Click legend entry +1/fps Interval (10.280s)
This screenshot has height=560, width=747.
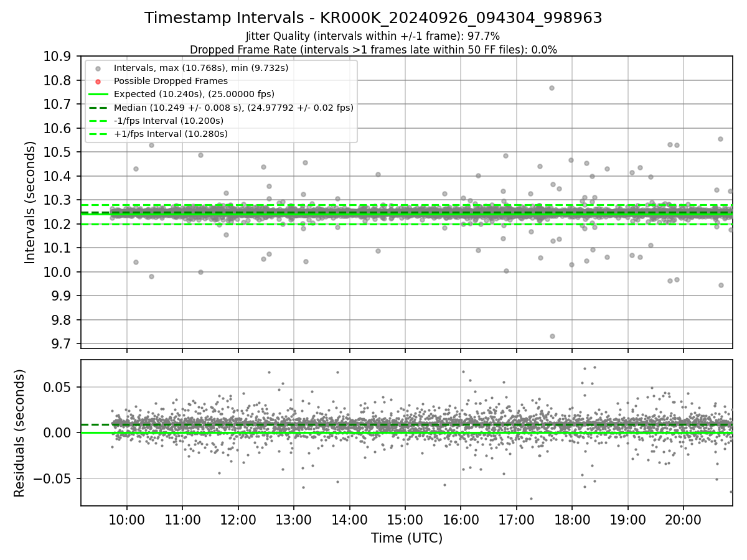point(171,134)
